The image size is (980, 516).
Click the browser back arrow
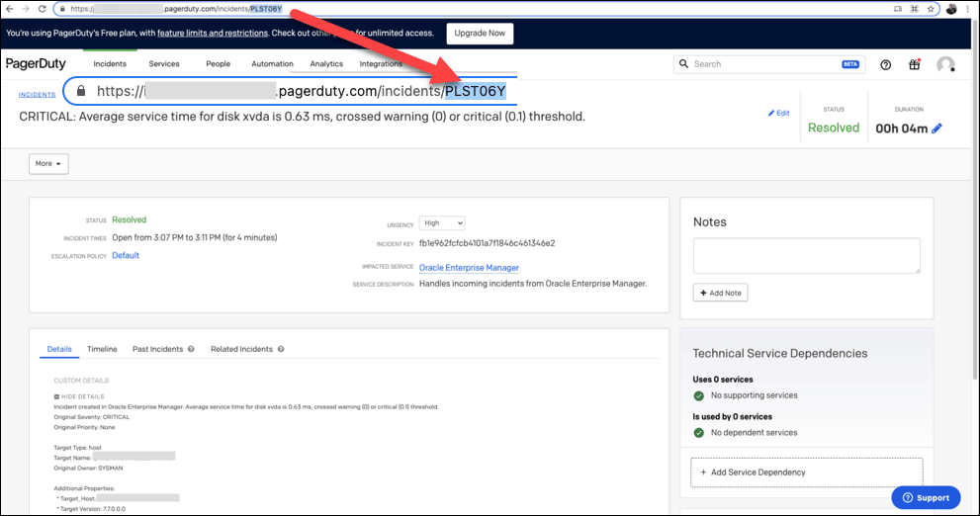9,9
